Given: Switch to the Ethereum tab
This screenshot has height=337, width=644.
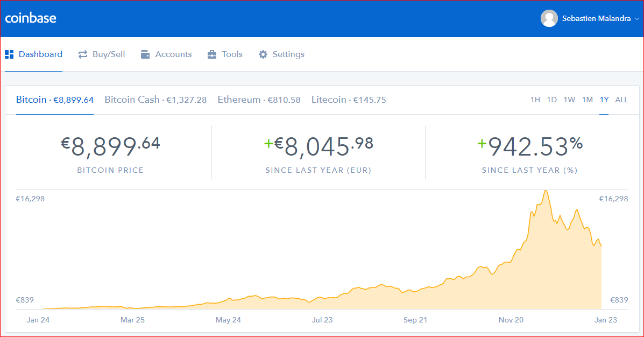Looking at the screenshot, I should 259,100.
